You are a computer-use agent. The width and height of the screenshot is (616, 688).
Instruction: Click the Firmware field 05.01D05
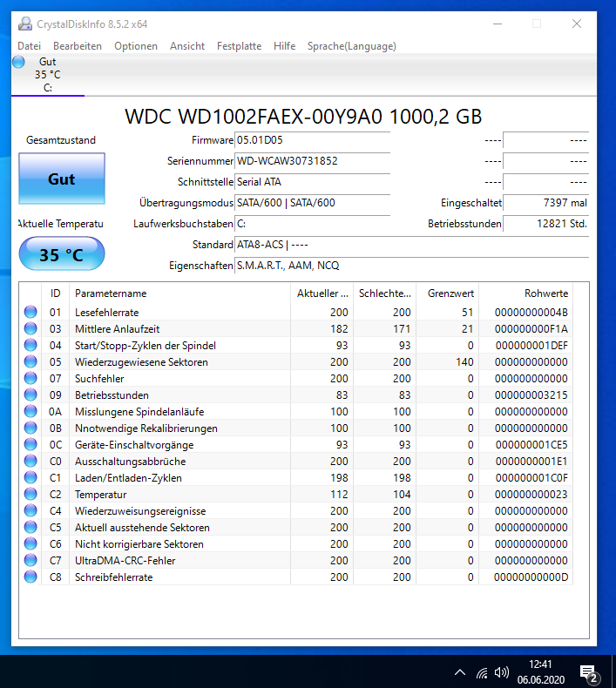312,140
